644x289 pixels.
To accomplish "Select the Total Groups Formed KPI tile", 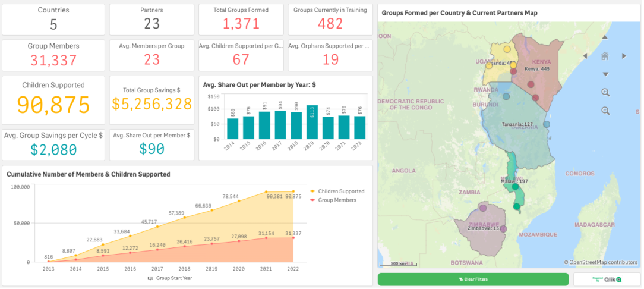I will click(x=241, y=20).
